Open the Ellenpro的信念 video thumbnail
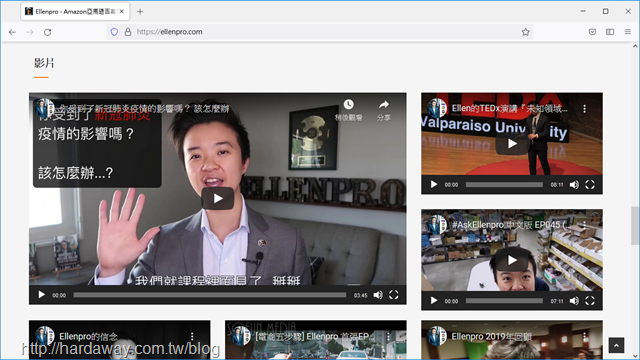The height and width of the screenshot is (360, 640). (120, 340)
